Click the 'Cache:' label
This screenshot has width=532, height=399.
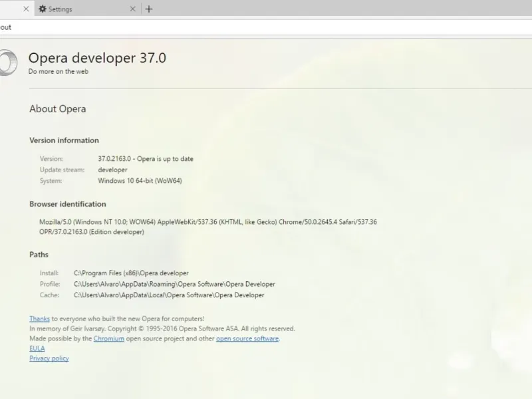(49, 295)
